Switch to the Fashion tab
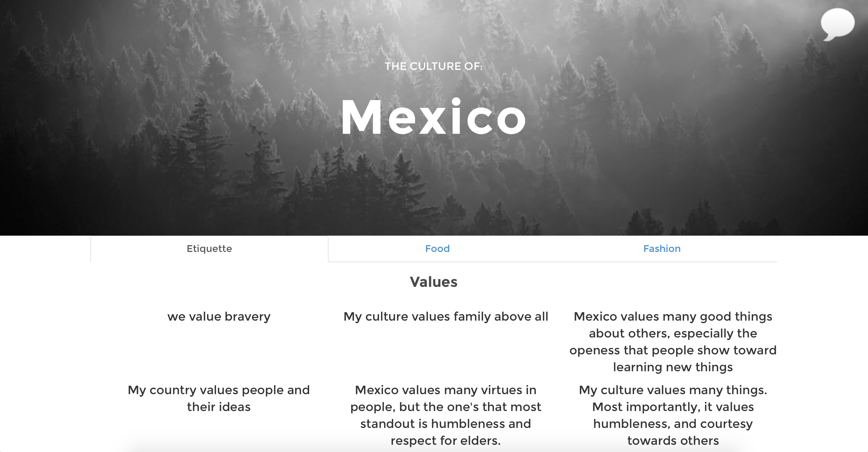The image size is (868, 452). coord(662,249)
